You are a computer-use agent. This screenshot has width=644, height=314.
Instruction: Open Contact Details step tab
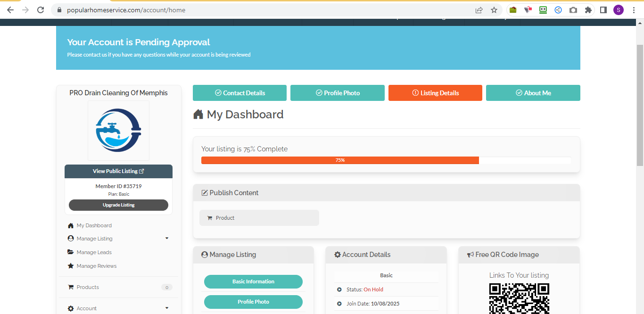click(x=239, y=93)
